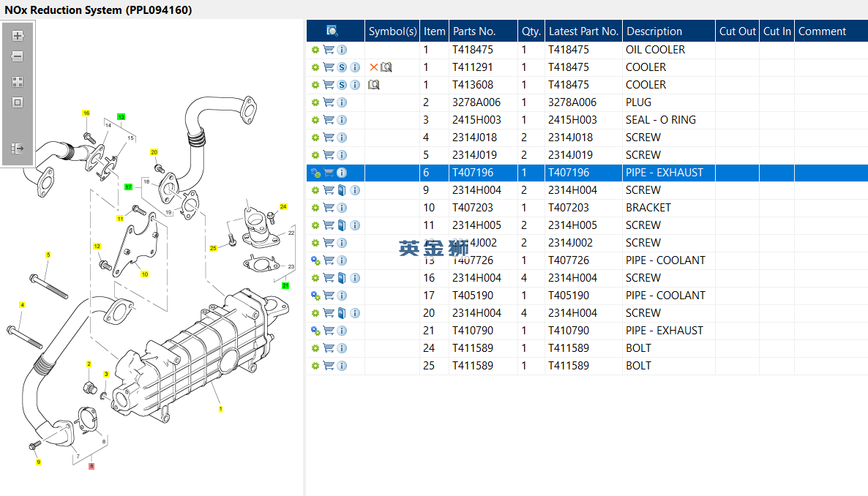Open info for item 25 BOLT

(x=342, y=366)
